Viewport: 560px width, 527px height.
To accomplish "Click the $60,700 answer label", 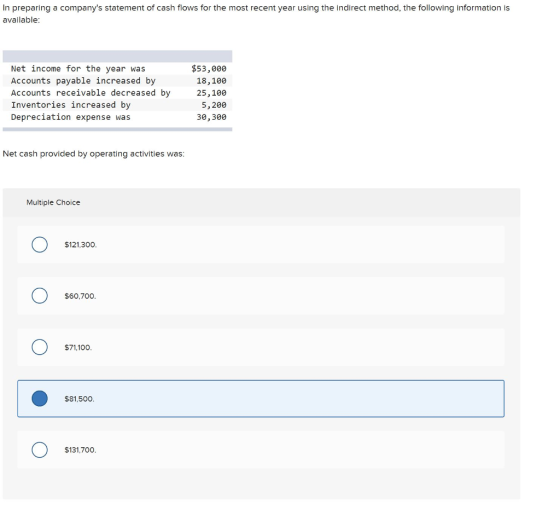I will [80, 296].
